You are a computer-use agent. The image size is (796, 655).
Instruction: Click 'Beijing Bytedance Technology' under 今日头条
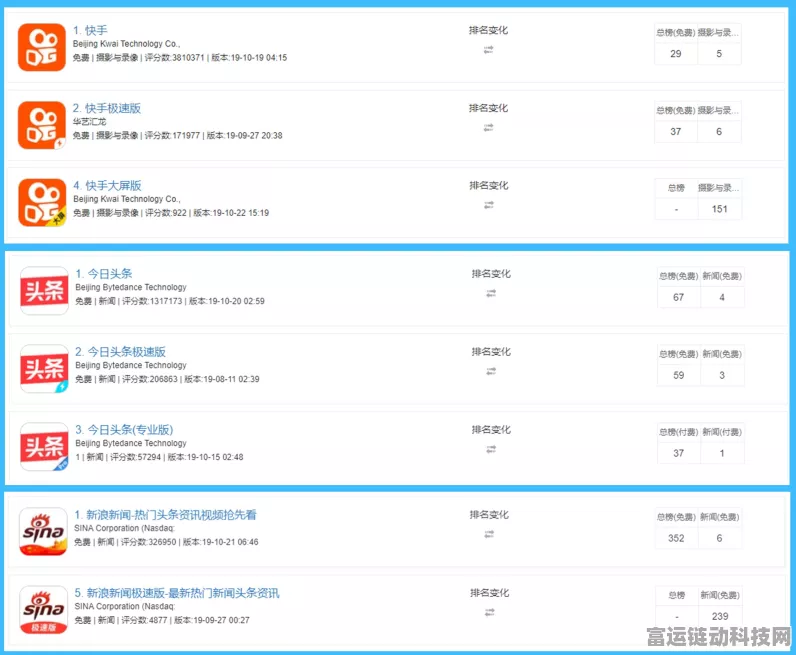131,287
